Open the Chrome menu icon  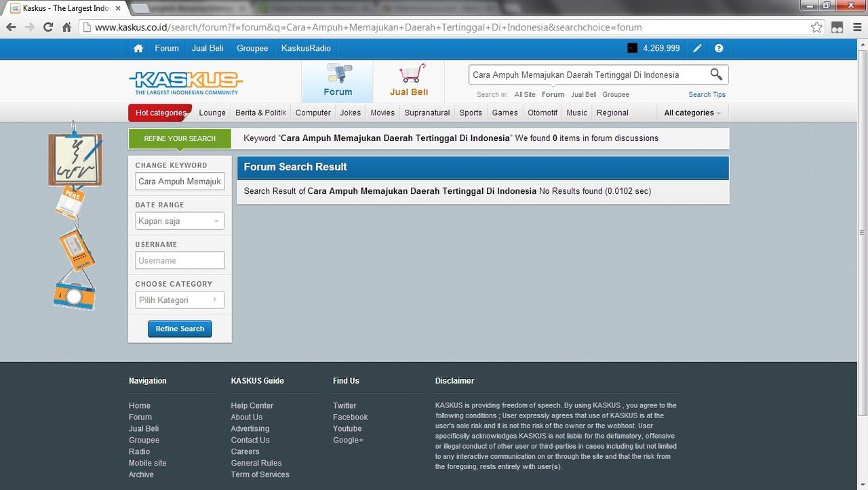856,27
